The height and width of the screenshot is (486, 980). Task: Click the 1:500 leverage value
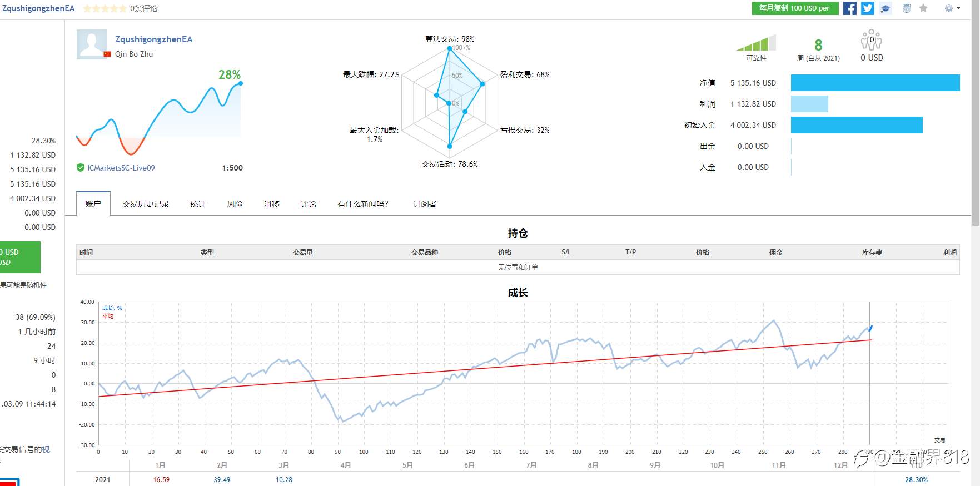pos(232,168)
